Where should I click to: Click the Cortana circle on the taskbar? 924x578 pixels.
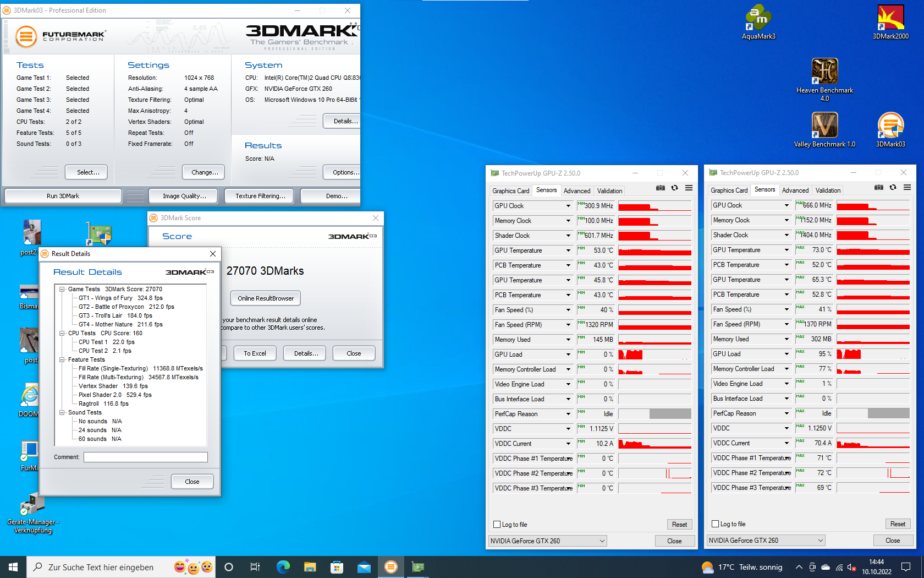click(229, 567)
